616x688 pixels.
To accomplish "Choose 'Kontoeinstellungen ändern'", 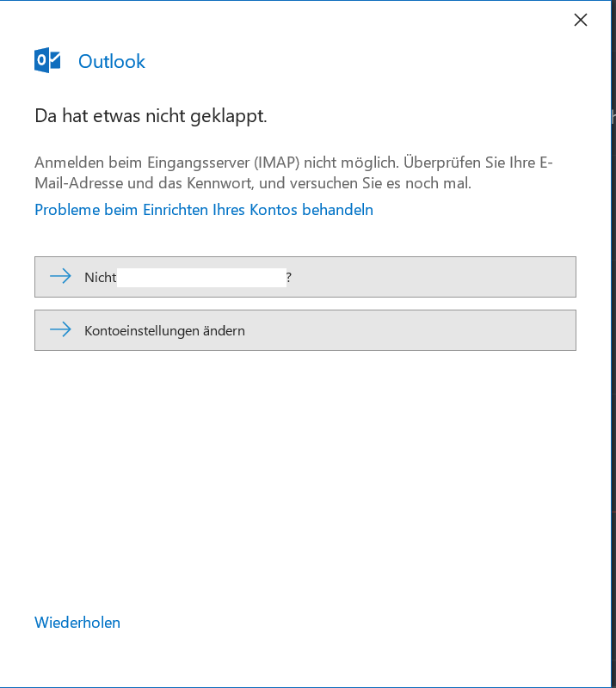I will [305, 329].
